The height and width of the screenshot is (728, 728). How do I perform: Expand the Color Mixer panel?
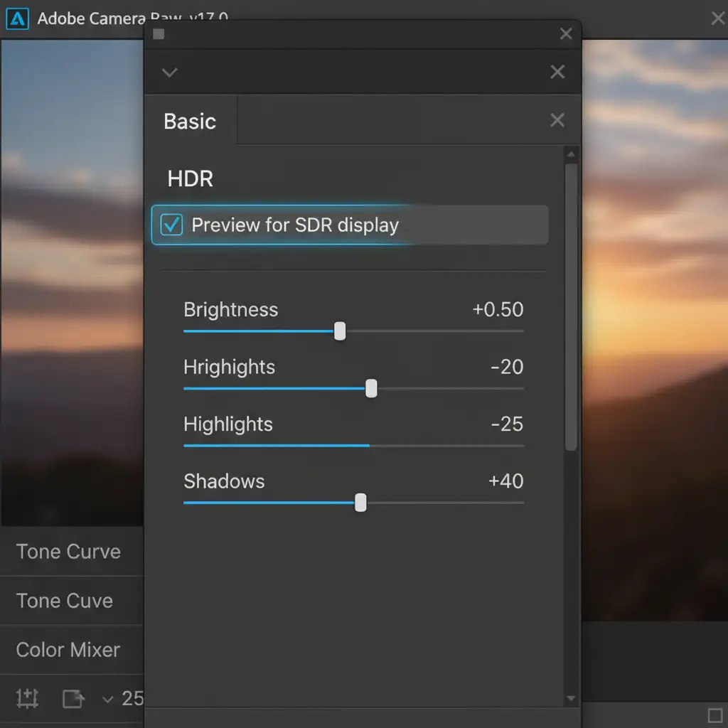click(68, 650)
